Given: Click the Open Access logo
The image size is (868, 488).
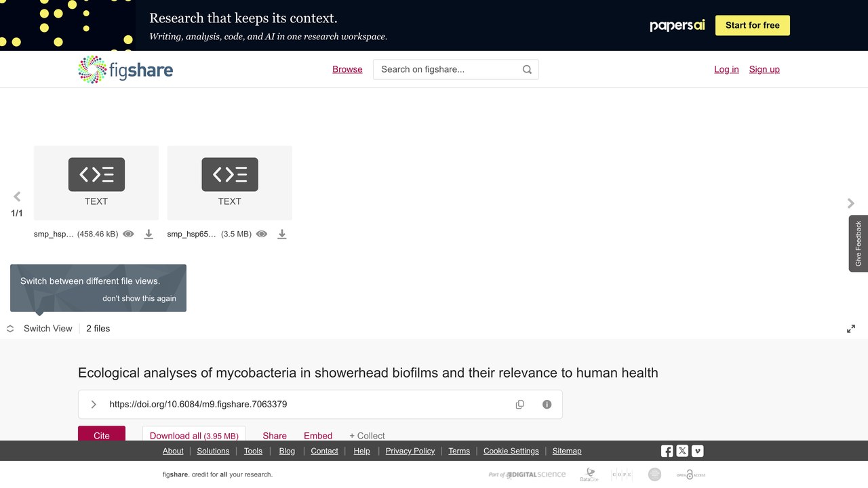Looking at the screenshot, I should (690, 474).
